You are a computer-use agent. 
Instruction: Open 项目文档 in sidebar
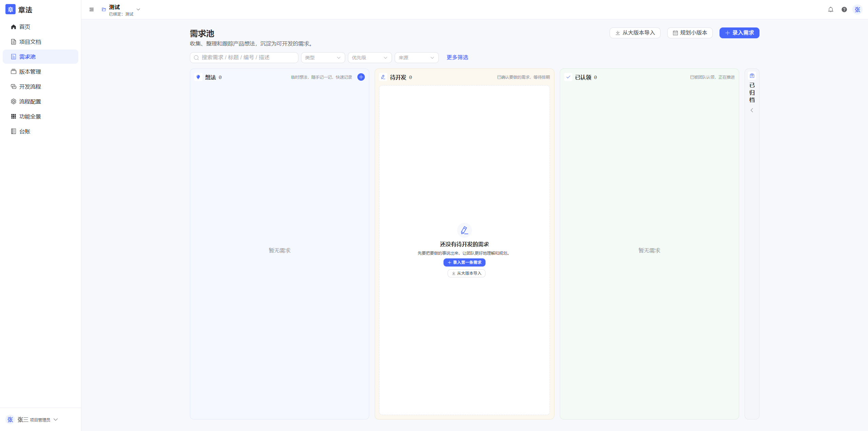click(x=40, y=42)
